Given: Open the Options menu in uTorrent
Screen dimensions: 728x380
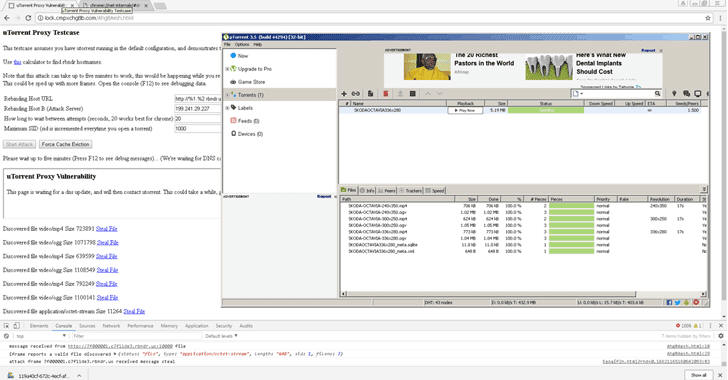Looking at the screenshot, I should tap(242, 45).
